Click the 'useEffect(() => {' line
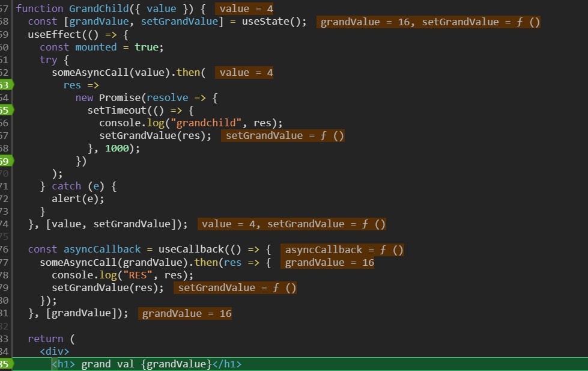This screenshot has width=588, height=371. coord(78,34)
